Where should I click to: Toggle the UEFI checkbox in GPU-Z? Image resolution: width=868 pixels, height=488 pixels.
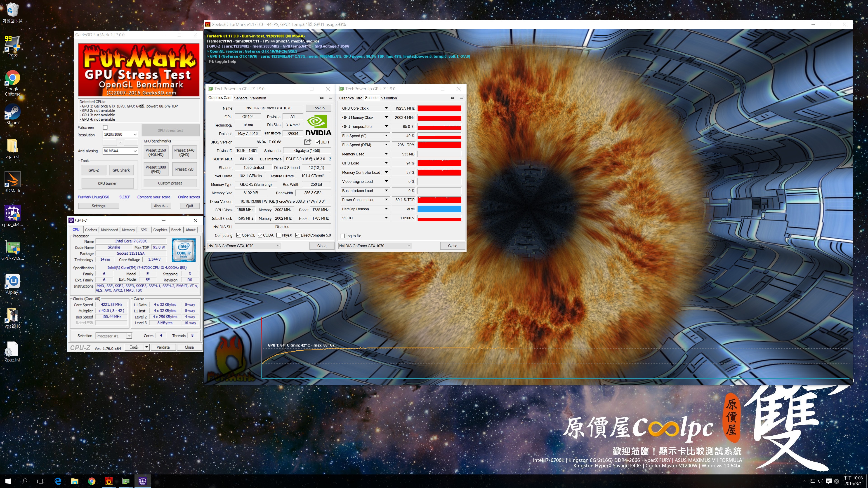pos(317,142)
